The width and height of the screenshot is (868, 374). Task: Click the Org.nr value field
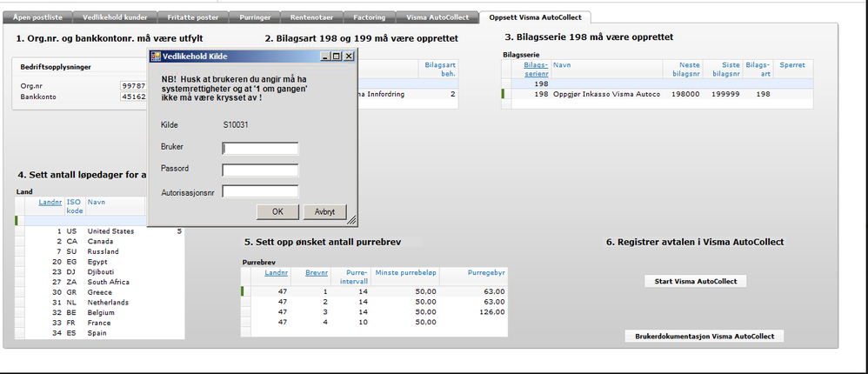click(x=134, y=86)
